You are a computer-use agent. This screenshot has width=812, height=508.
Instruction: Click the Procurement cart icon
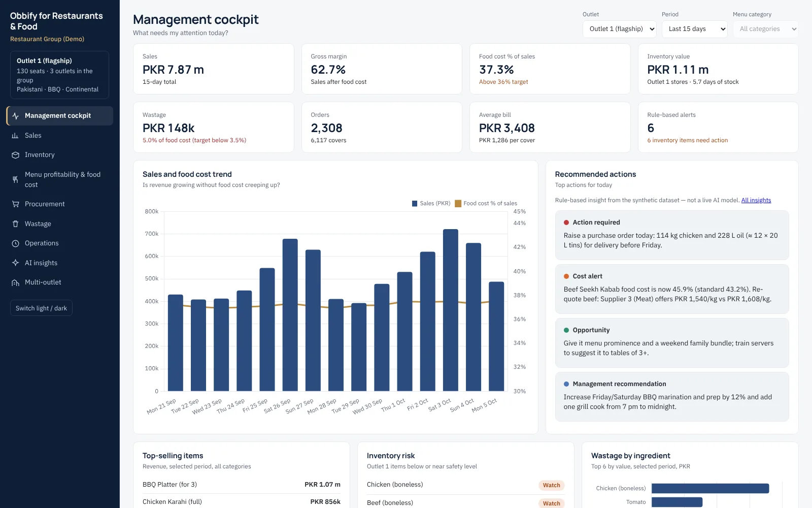[x=15, y=204]
